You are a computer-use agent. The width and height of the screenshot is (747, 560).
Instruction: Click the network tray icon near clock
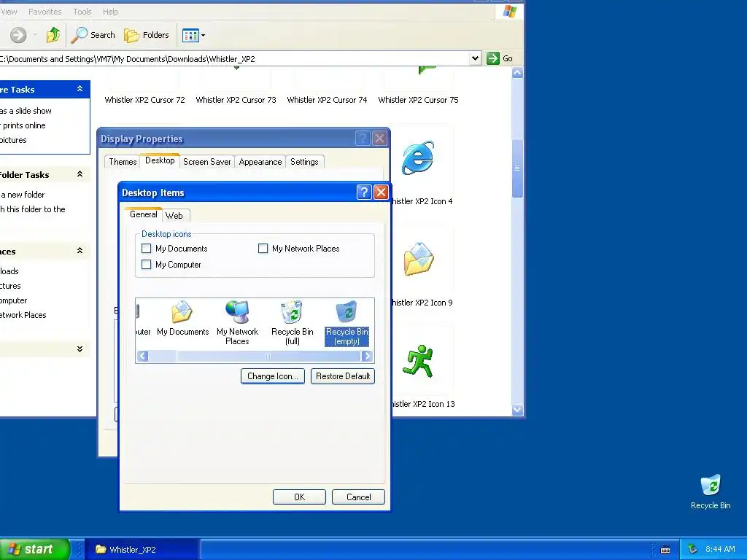[693, 549]
